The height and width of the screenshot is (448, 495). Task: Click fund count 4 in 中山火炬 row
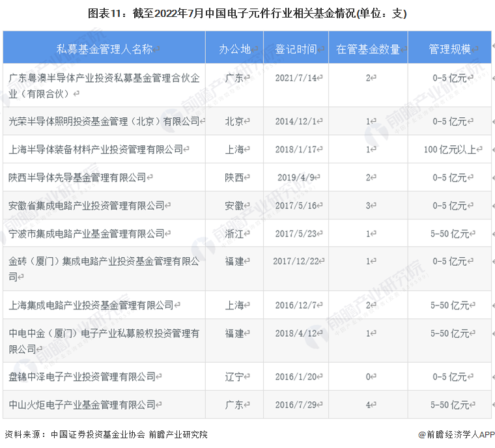[368, 404]
